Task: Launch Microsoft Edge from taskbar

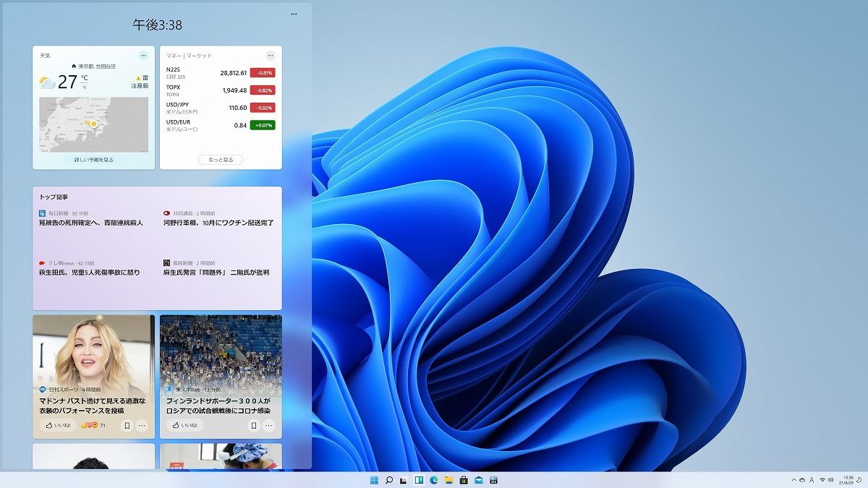Action: click(434, 480)
